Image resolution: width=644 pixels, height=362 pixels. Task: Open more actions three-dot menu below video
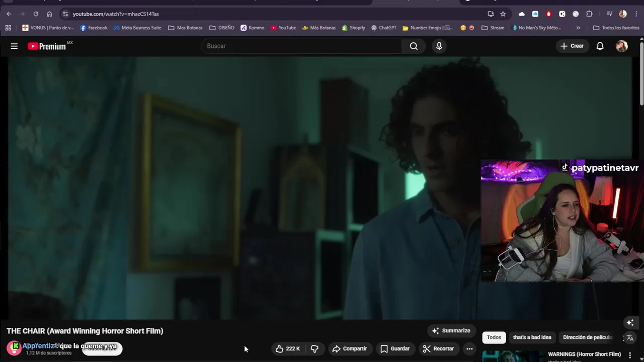pos(469,348)
